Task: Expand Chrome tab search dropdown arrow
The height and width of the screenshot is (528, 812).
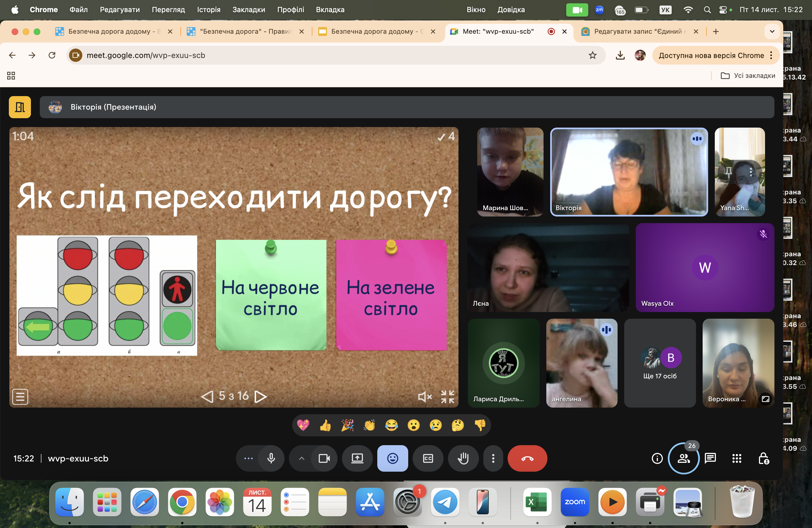Action: point(772,31)
